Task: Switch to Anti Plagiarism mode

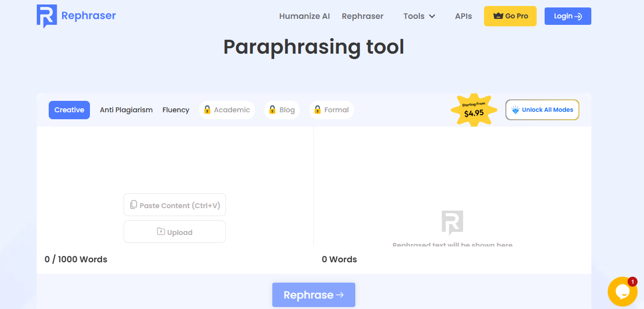Action: click(x=126, y=110)
